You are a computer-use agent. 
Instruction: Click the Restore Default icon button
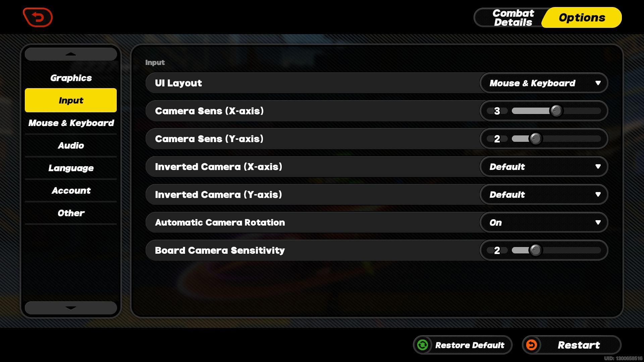tap(422, 345)
